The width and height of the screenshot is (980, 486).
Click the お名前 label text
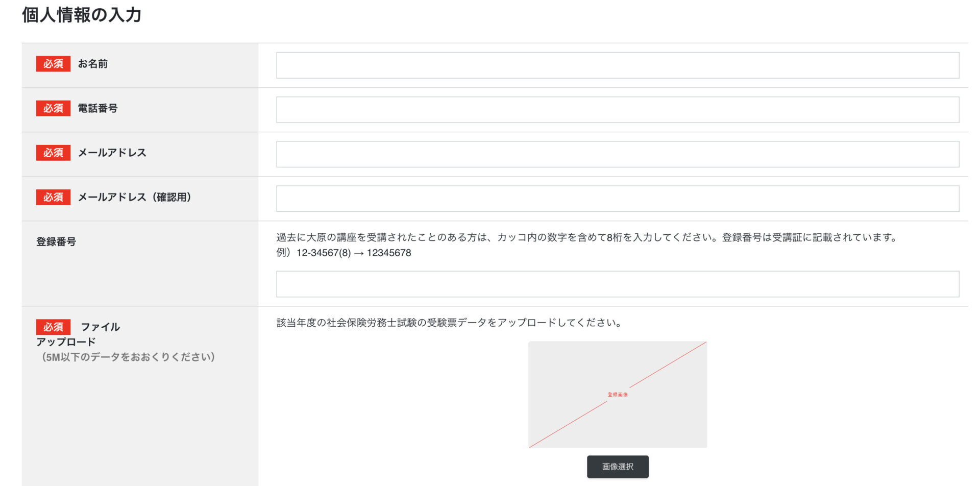point(92,64)
